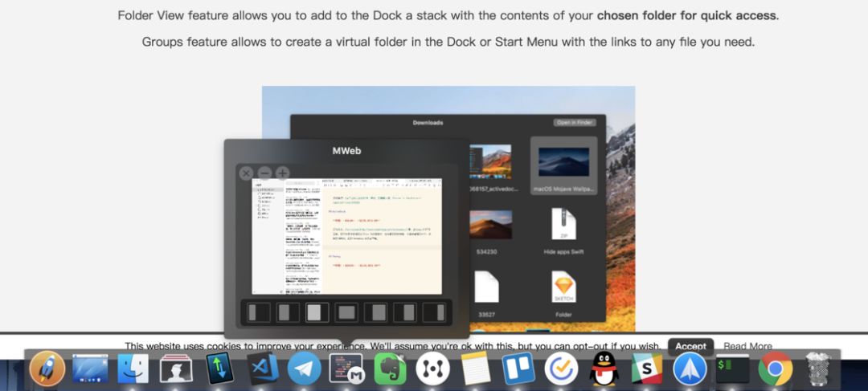This screenshot has height=391, width=868.
Task: Open QQ penguin icon in Dock
Action: (604, 369)
